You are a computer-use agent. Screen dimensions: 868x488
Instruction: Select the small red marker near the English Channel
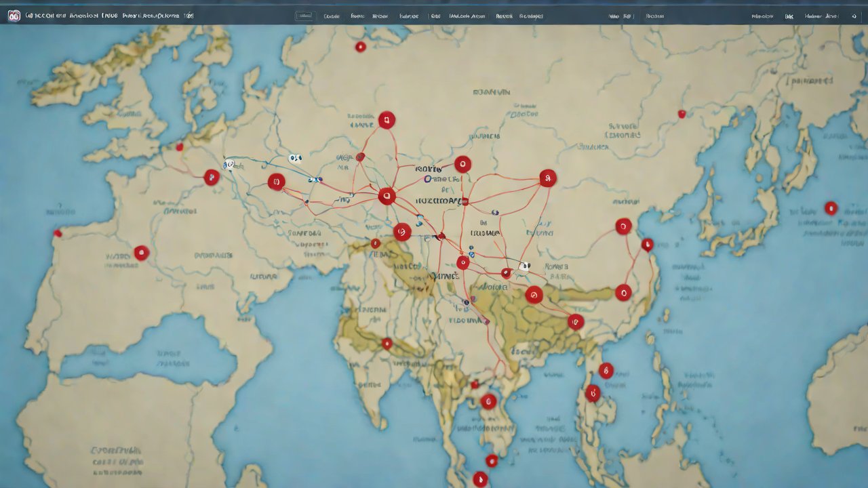click(179, 146)
